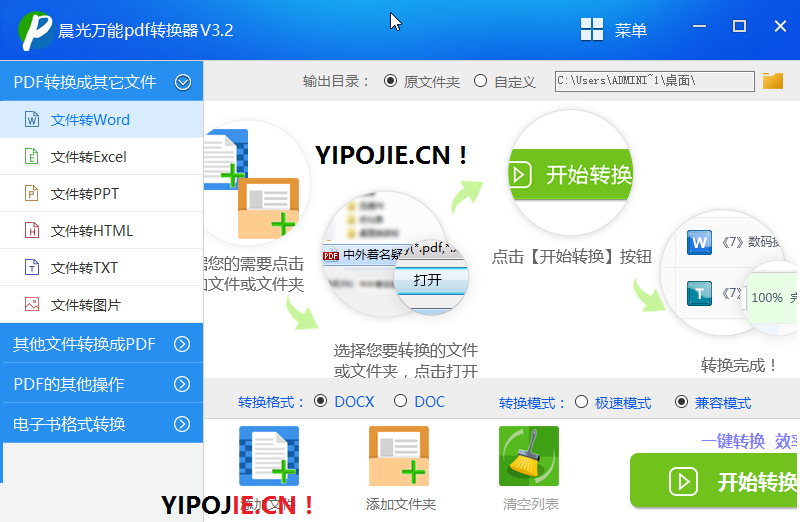Image resolution: width=800 pixels, height=522 pixels.
Task: Click the output directory path field
Action: (x=655, y=81)
